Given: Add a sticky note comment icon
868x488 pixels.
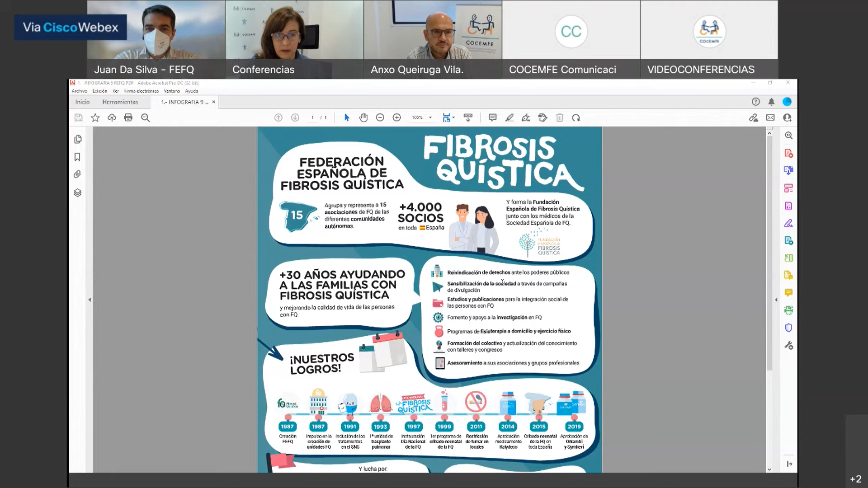Looking at the screenshot, I should pos(493,118).
